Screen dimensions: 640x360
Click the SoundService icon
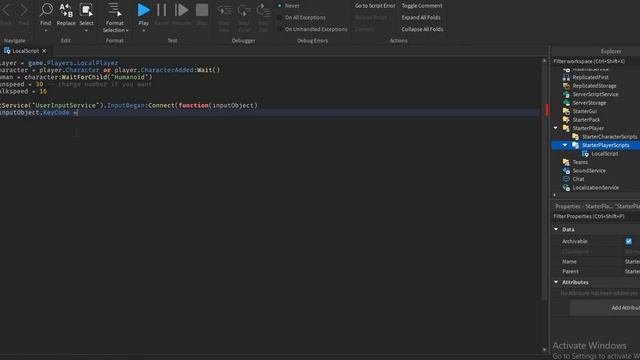coord(566,171)
